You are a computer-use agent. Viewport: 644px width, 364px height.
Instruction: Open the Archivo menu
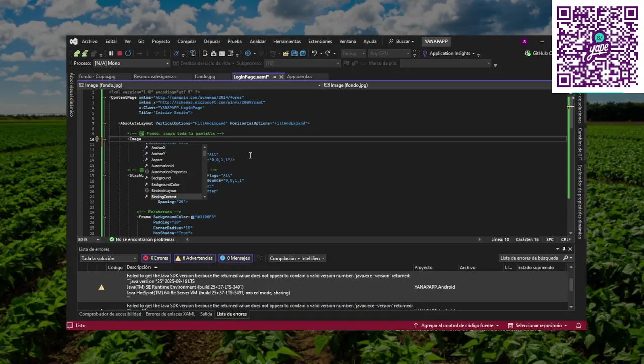coord(89,41)
